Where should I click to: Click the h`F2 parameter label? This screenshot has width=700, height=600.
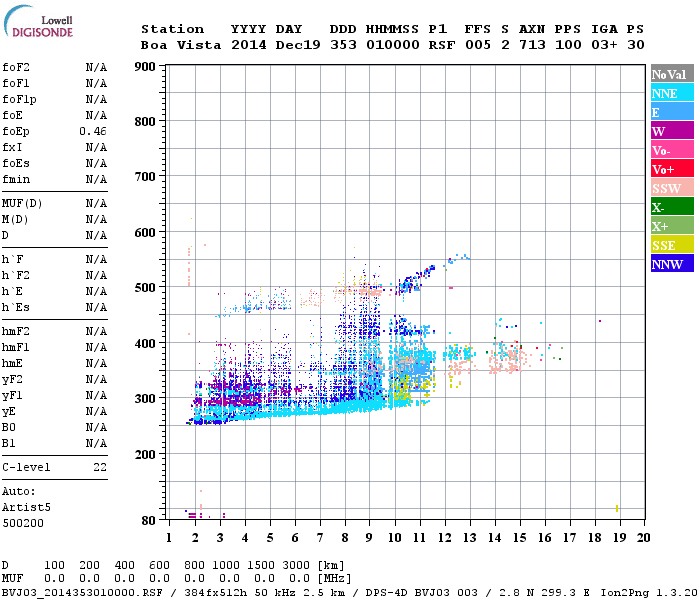coord(16,275)
